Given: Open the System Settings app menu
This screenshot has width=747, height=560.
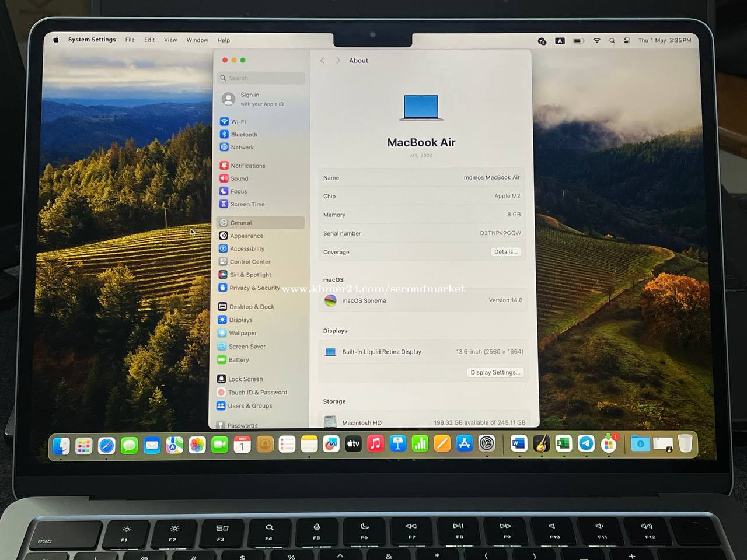Looking at the screenshot, I should (x=92, y=40).
